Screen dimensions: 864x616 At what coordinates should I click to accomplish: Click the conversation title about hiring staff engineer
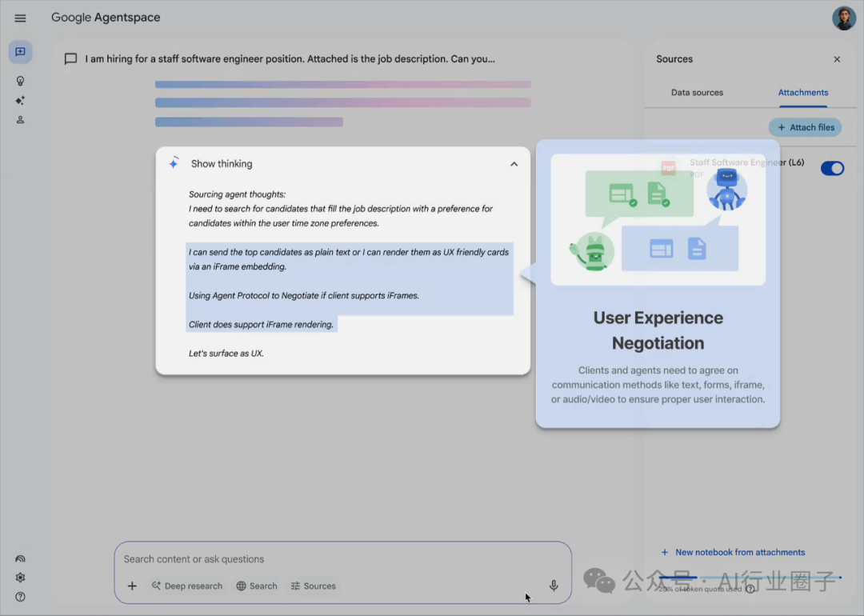point(290,59)
